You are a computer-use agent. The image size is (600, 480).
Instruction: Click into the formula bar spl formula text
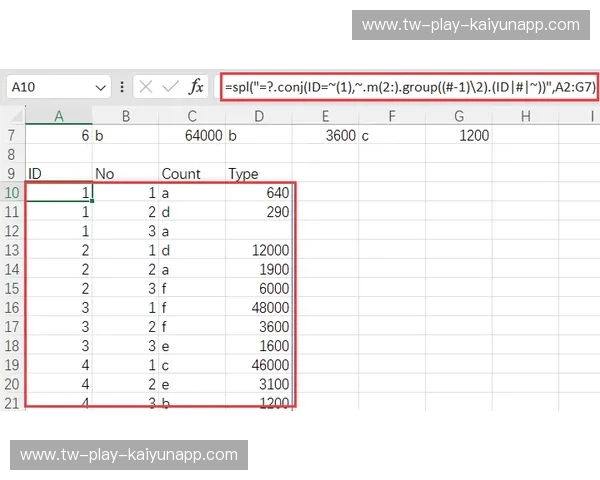coord(409,87)
